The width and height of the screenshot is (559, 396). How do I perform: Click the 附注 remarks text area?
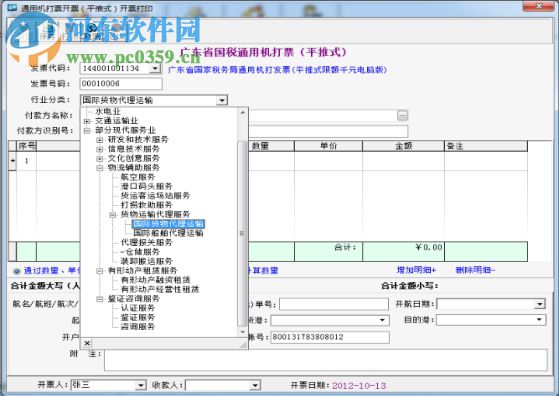click(326, 360)
